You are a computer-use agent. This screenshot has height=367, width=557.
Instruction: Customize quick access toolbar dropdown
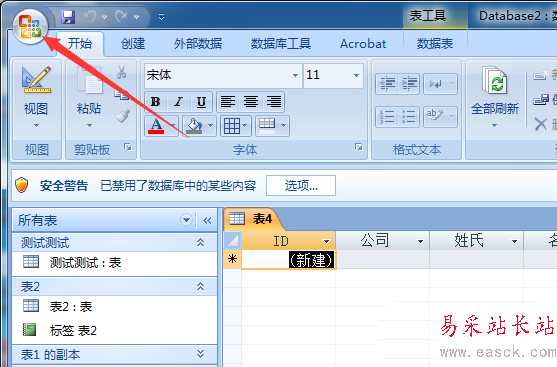click(161, 17)
